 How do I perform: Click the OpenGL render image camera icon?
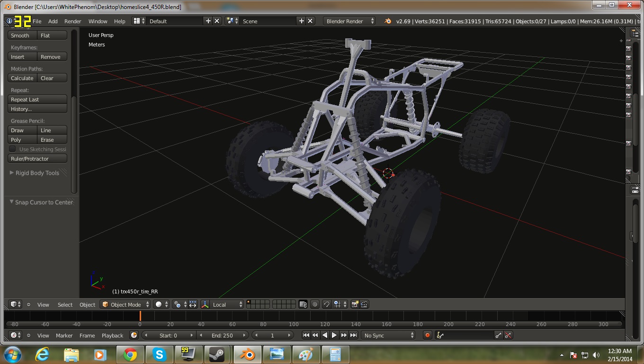click(355, 304)
